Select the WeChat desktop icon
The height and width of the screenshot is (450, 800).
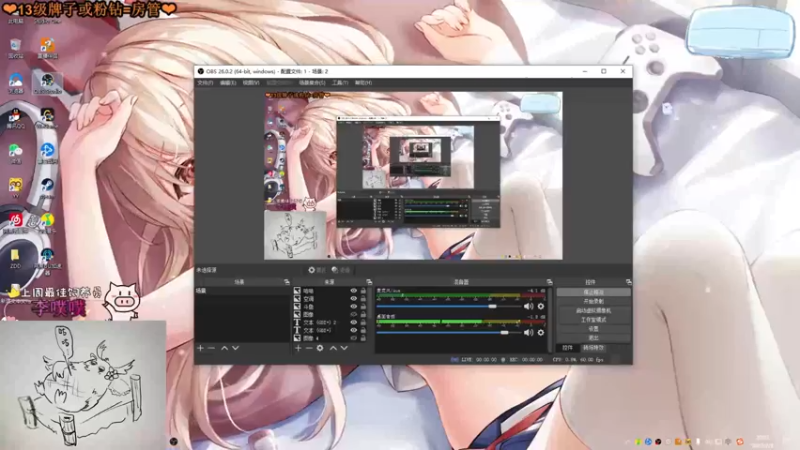(x=15, y=153)
